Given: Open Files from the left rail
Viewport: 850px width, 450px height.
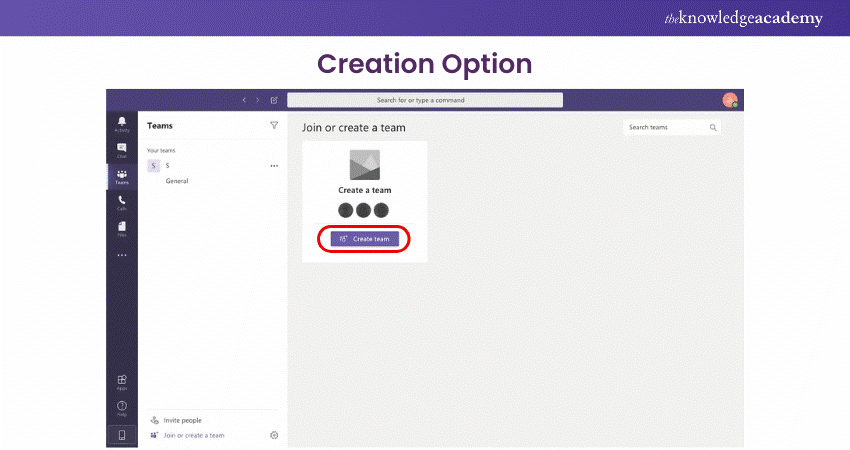Looking at the screenshot, I should (122, 229).
